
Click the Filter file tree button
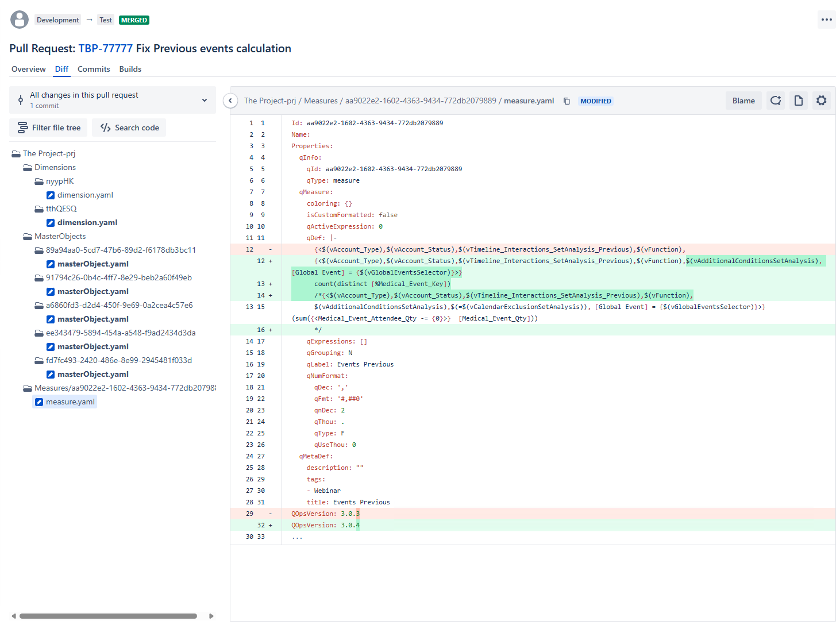click(x=48, y=128)
